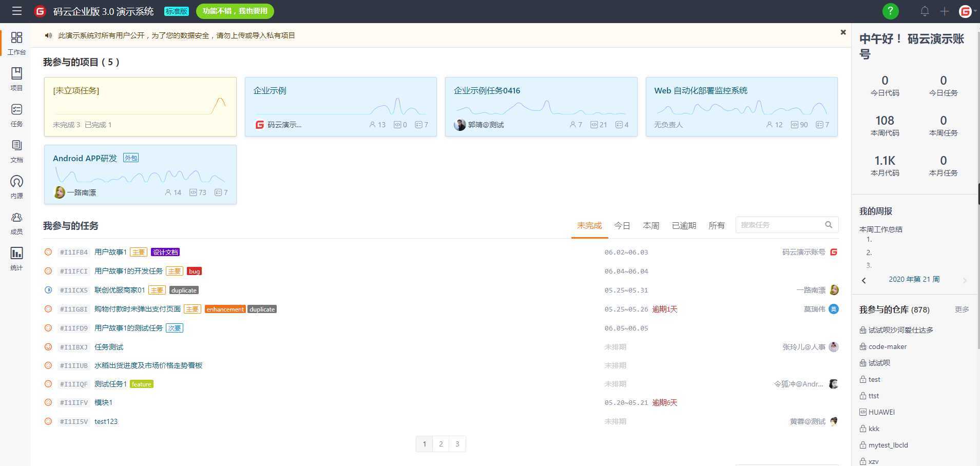
Task: Toggle status circle of task #I1IG8I
Action: pyautogui.click(x=48, y=309)
